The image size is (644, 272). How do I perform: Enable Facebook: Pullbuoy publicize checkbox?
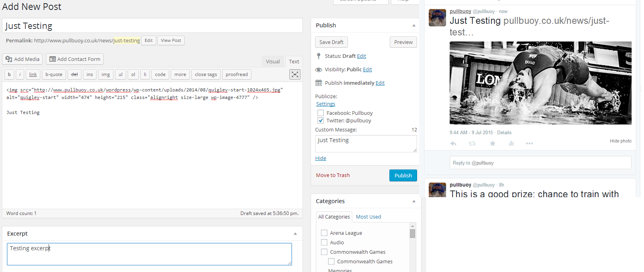[321, 113]
